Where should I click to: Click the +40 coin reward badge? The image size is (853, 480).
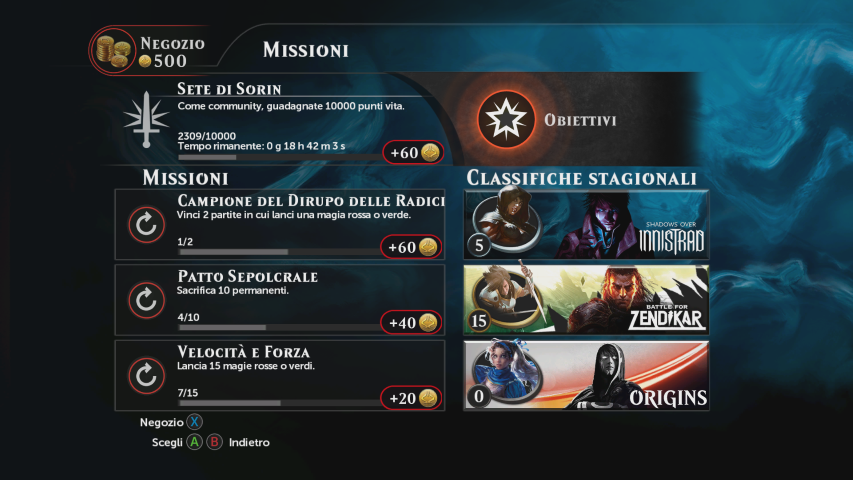tap(412, 322)
